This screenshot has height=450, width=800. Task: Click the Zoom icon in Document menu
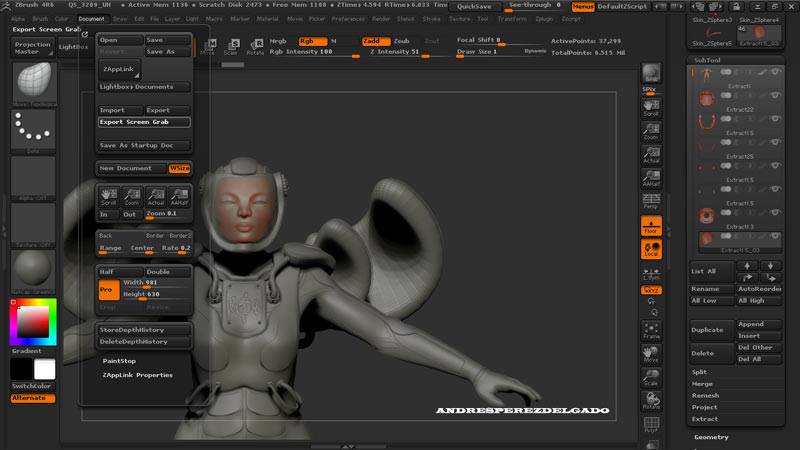point(132,197)
